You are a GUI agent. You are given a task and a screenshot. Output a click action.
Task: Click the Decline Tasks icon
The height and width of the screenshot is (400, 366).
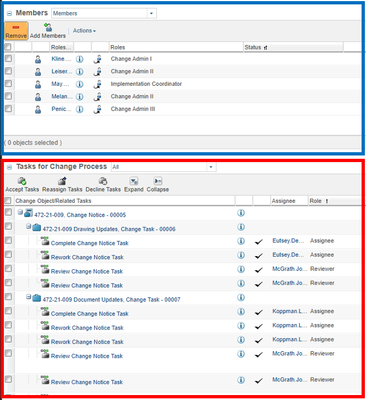click(103, 181)
